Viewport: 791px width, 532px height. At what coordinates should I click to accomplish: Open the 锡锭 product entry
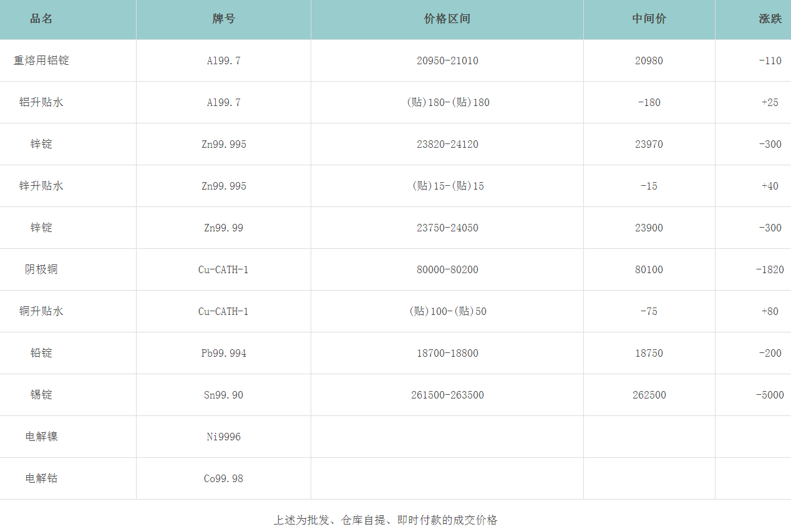tap(41, 395)
